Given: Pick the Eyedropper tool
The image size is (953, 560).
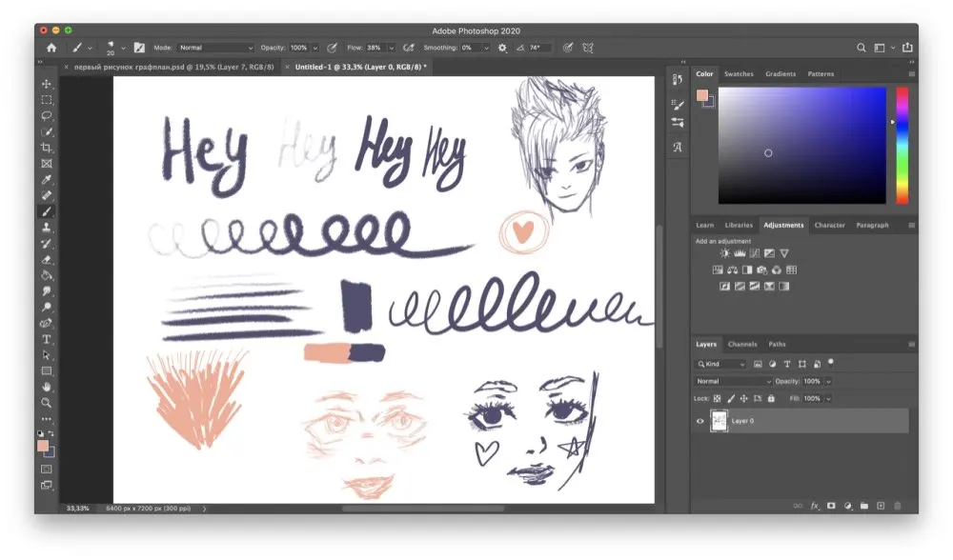Looking at the screenshot, I should click(x=46, y=180).
